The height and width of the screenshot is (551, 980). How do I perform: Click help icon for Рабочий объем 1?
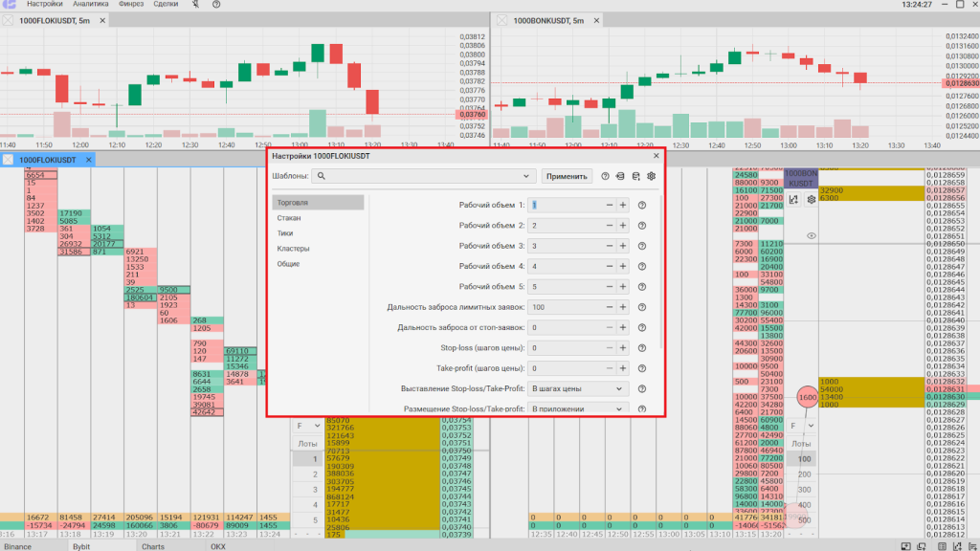pos(642,205)
